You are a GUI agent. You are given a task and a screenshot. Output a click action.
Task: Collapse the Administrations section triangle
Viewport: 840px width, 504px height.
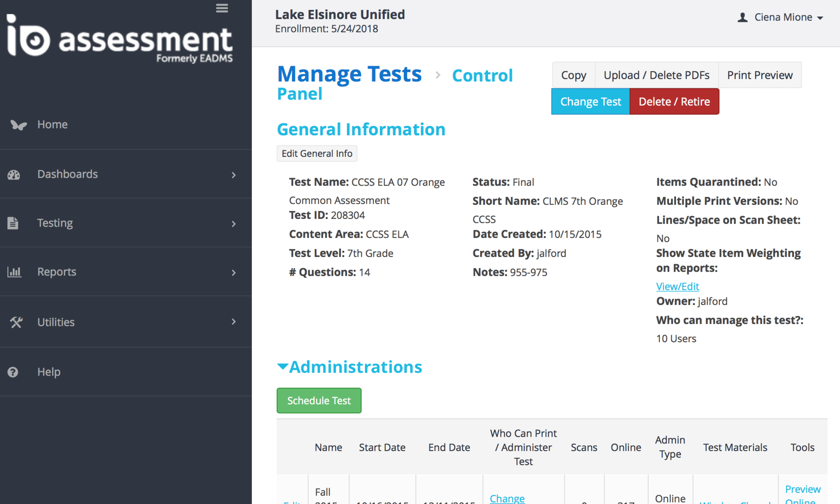tap(283, 366)
